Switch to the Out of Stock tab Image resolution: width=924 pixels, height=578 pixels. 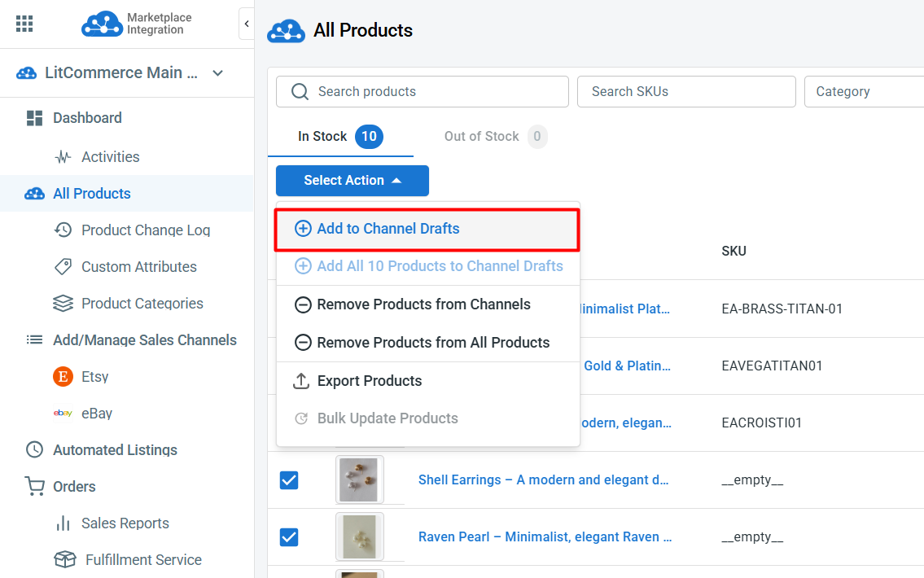click(x=495, y=137)
